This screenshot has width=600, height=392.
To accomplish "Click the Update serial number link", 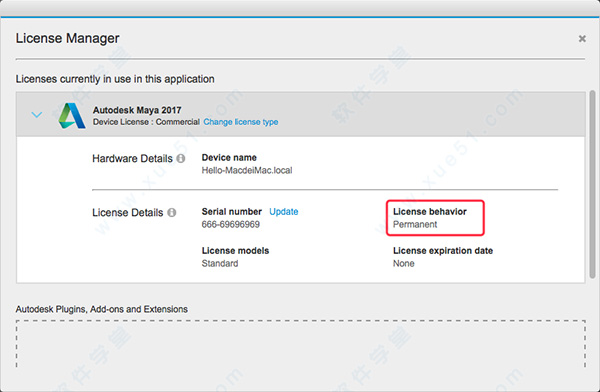I will [x=284, y=212].
